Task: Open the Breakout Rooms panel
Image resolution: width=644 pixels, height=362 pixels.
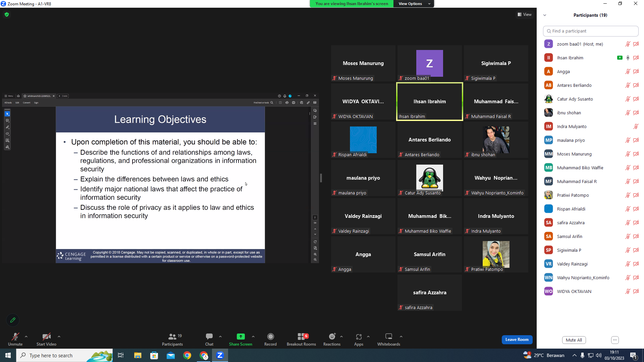Action: 301,339
